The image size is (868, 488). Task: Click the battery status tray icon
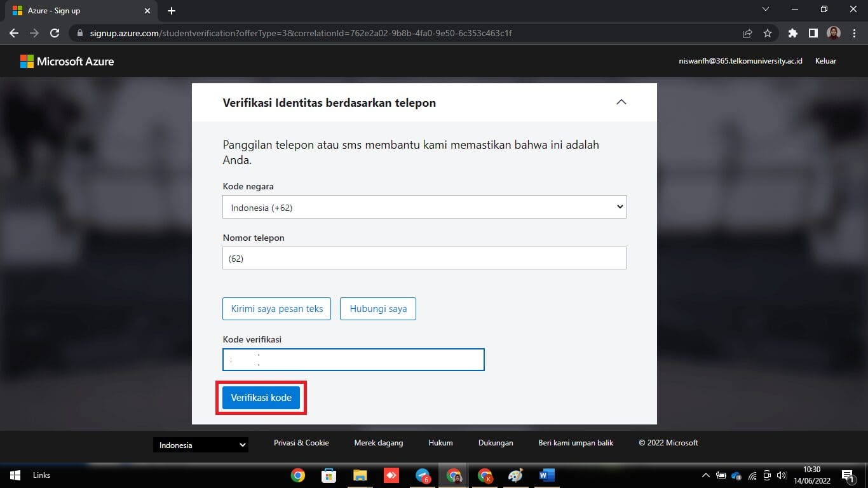point(721,475)
